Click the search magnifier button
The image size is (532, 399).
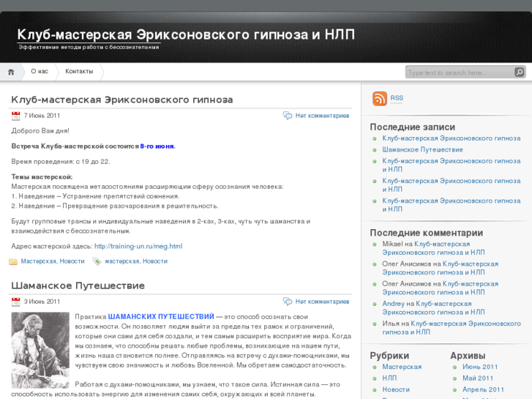(519, 72)
